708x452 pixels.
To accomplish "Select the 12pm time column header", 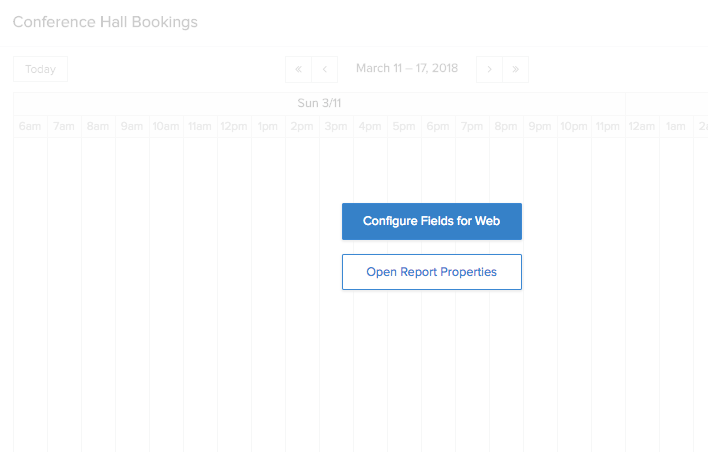I will (x=234, y=126).
